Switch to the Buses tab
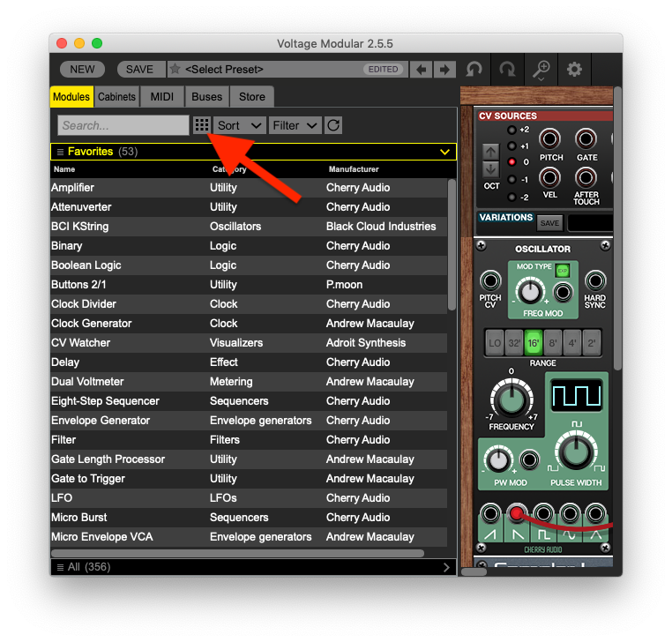This screenshot has height=642, width=672. [x=206, y=96]
